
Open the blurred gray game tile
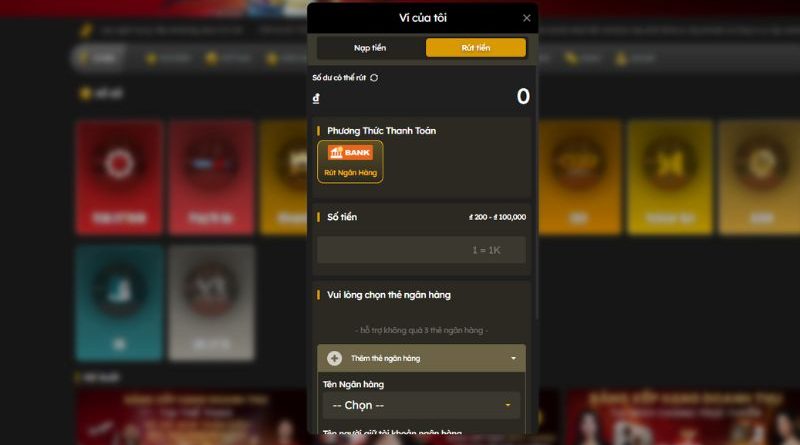pyautogui.click(x=211, y=303)
